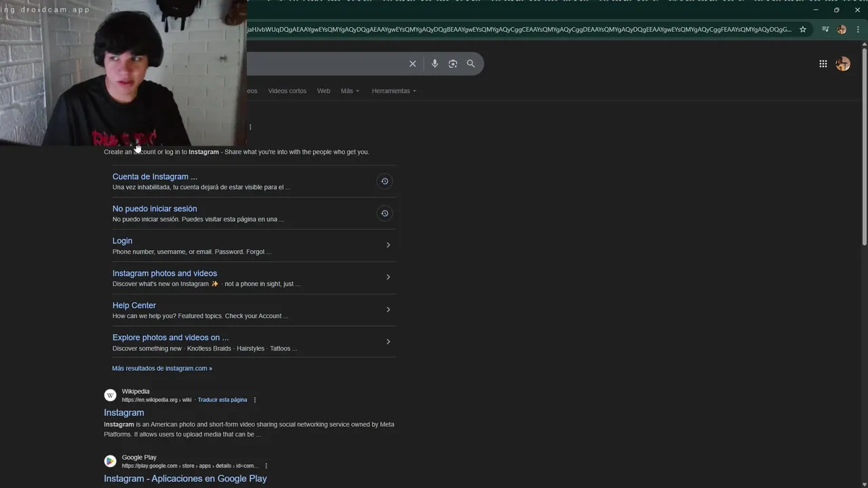
Task: Click the 'How can we help you?' snippet
Action: click(200, 316)
